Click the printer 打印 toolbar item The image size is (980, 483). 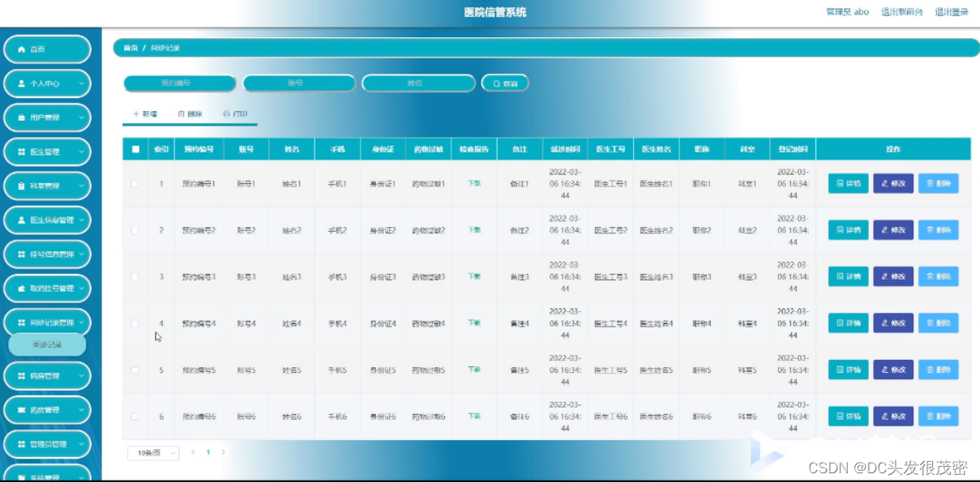235,114
